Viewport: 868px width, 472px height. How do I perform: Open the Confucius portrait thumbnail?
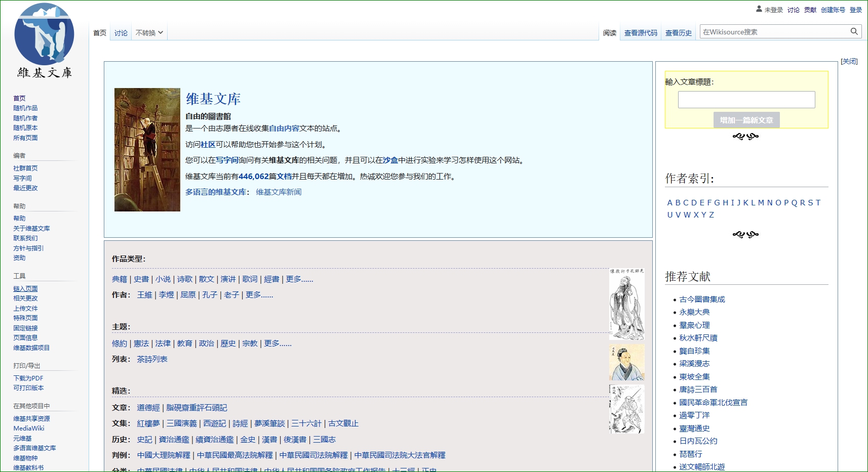627,305
